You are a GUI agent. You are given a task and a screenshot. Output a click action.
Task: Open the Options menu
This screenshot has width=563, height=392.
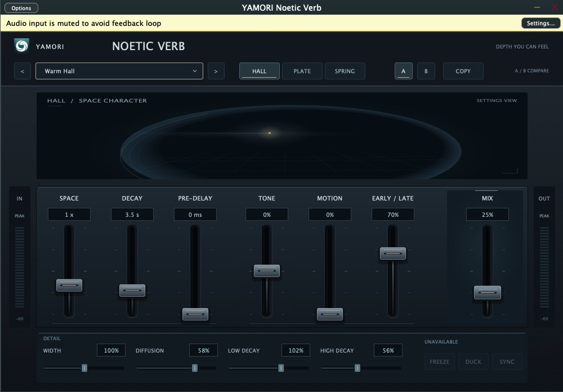pyautogui.click(x=21, y=8)
